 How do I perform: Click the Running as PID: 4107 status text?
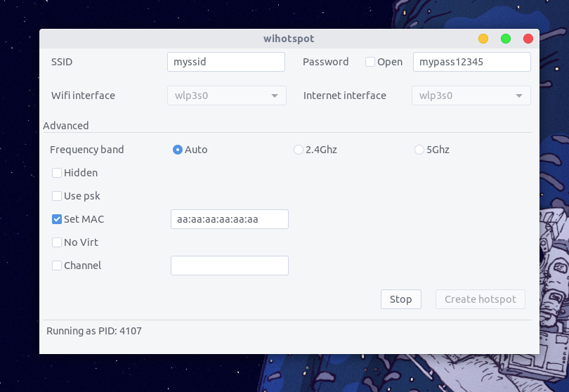[94, 331]
